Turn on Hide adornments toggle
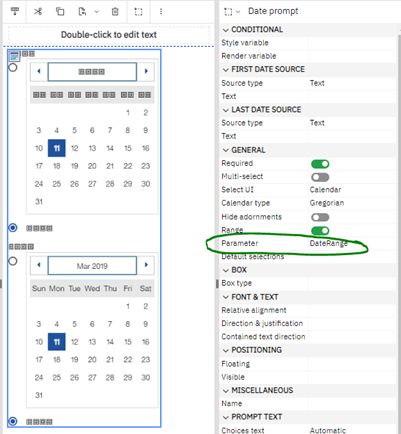401x434 pixels. click(320, 217)
